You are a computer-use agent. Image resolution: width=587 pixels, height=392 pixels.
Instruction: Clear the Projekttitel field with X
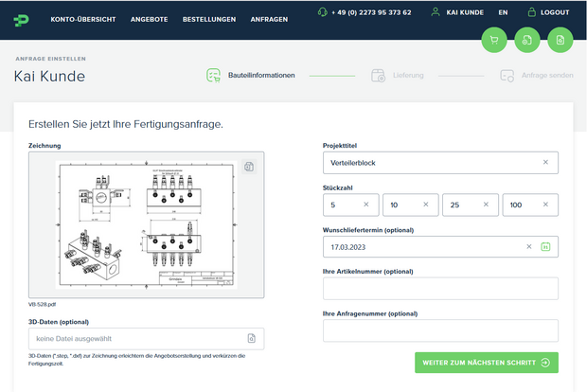point(545,163)
